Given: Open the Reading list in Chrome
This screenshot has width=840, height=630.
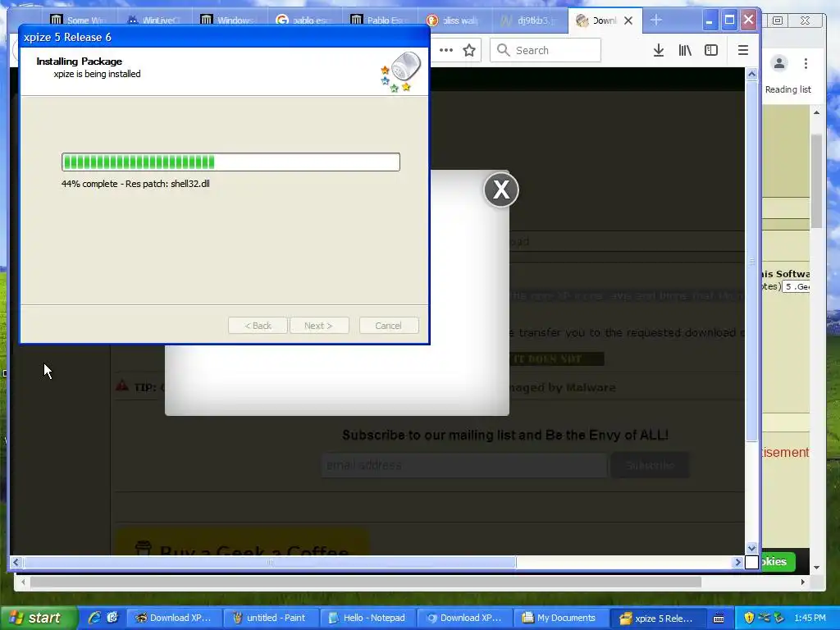Looking at the screenshot, I should pyautogui.click(x=788, y=89).
